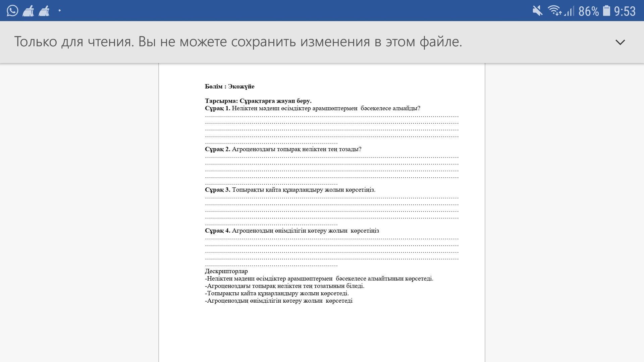Click the 'Дескрипторлар' heading
The width and height of the screenshot is (644, 362).
(226, 271)
